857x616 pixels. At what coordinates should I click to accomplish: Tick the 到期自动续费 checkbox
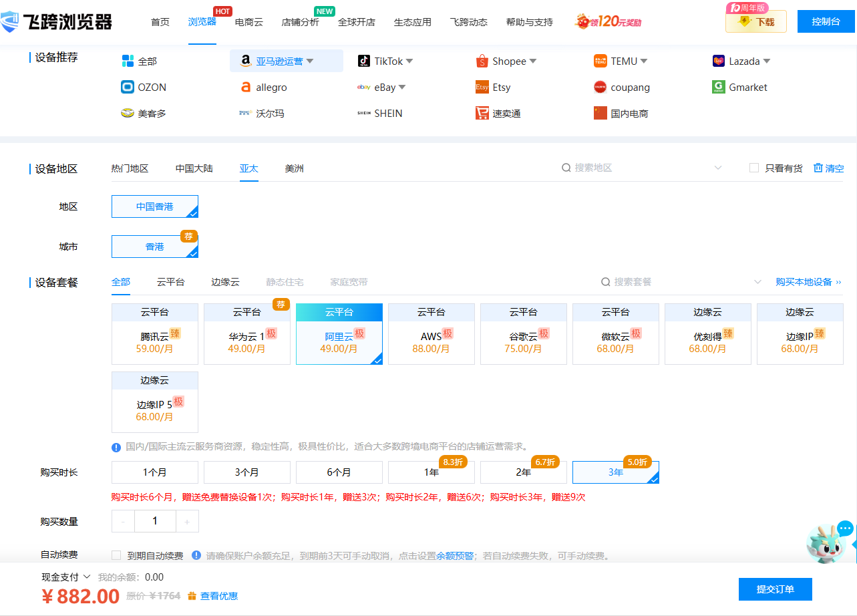(116, 555)
